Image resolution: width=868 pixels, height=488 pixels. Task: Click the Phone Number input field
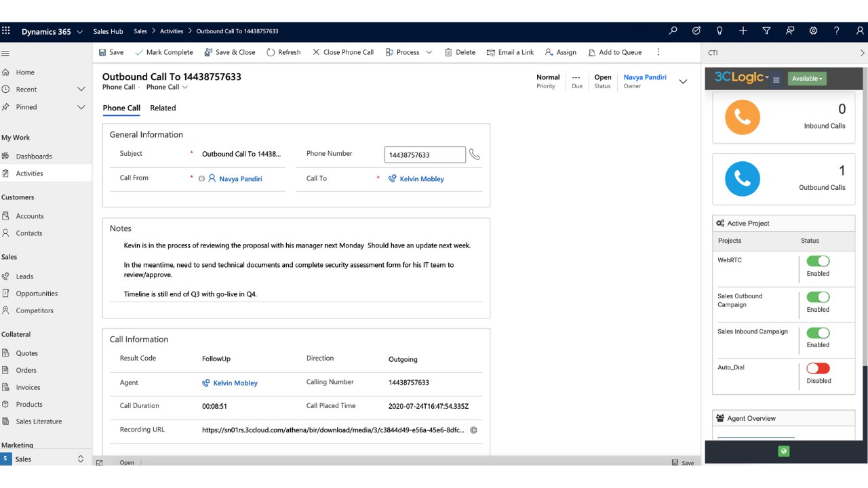(425, 155)
